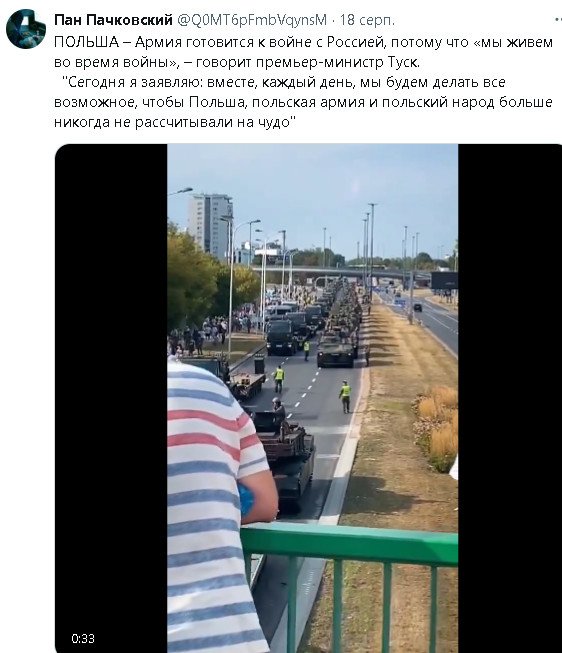Click the video's right black letterbox bar
Screen dimensions: 562x653
click(x=510, y=398)
